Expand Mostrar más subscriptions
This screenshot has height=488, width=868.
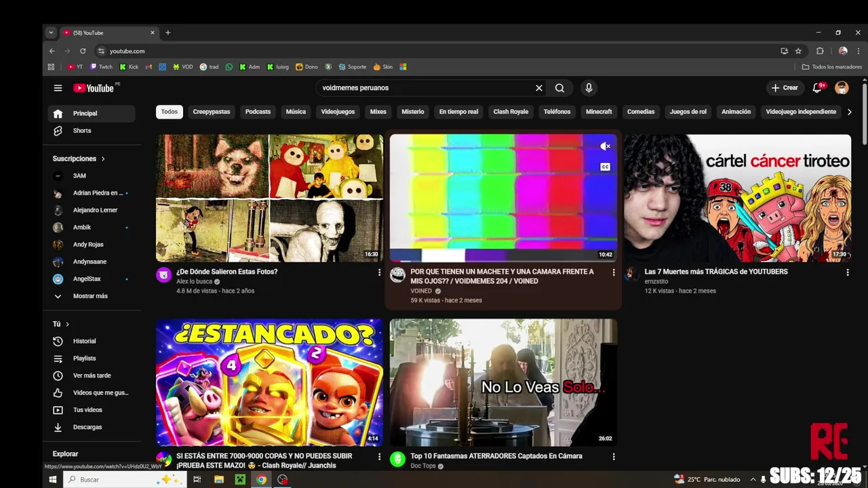92,296
